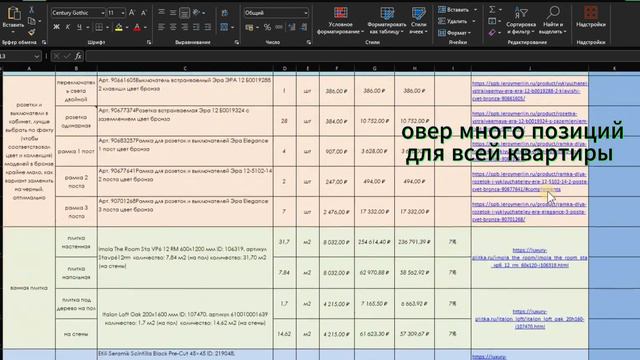
Task: Toggle center horizontal alignment
Action: pos(173,27)
